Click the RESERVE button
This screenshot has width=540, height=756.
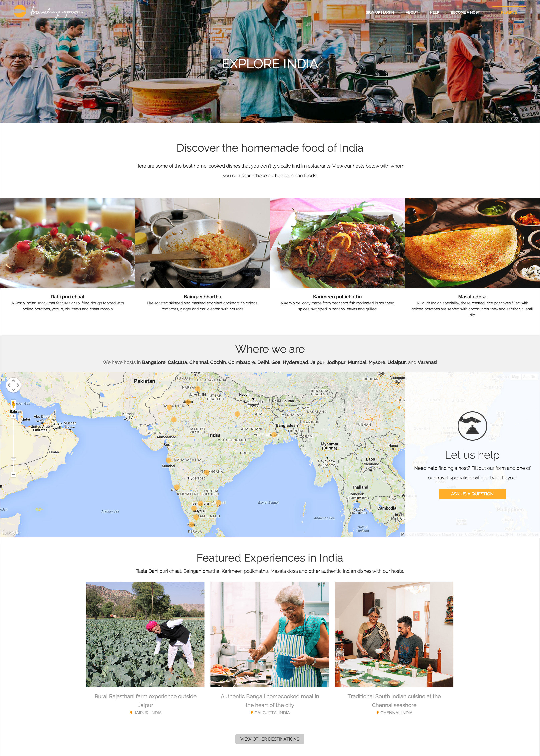pyautogui.click(x=509, y=12)
